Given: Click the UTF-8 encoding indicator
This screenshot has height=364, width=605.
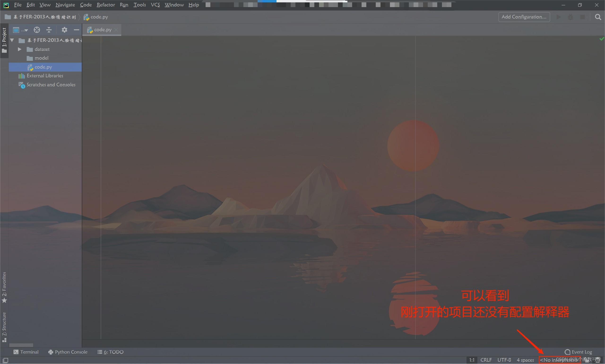Looking at the screenshot, I should pyautogui.click(x=503, y=360).
